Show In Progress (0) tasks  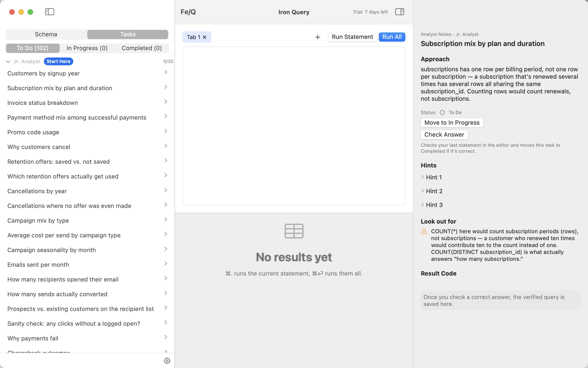pos(87,48)
